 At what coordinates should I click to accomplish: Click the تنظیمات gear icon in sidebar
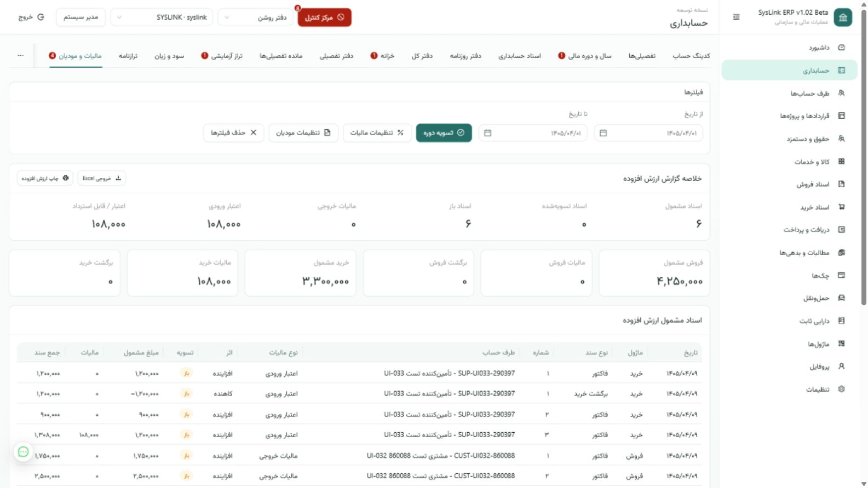(842, 390)
